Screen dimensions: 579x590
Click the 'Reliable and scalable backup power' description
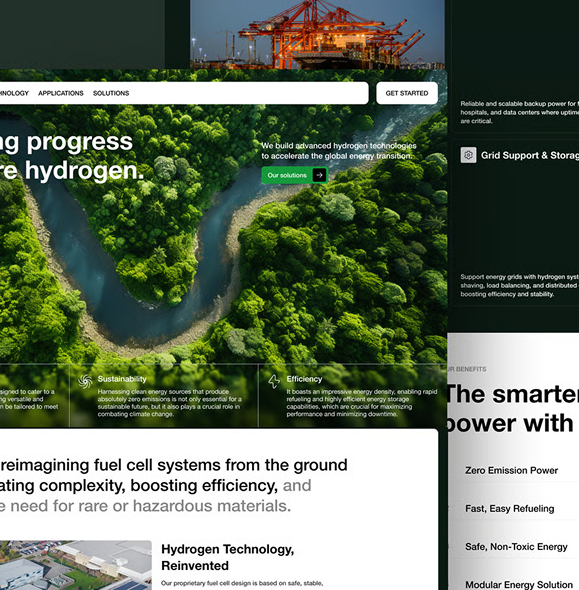[520, 112]
